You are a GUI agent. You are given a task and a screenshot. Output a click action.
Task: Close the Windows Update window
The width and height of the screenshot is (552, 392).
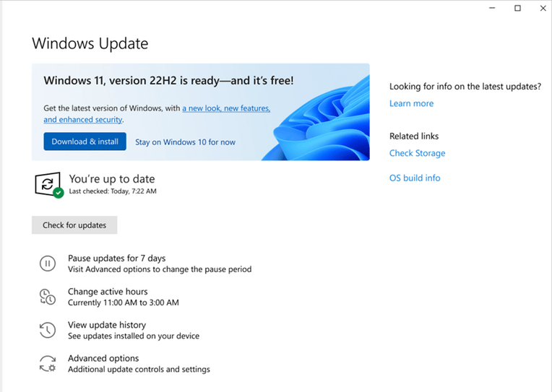click(543, 8)
